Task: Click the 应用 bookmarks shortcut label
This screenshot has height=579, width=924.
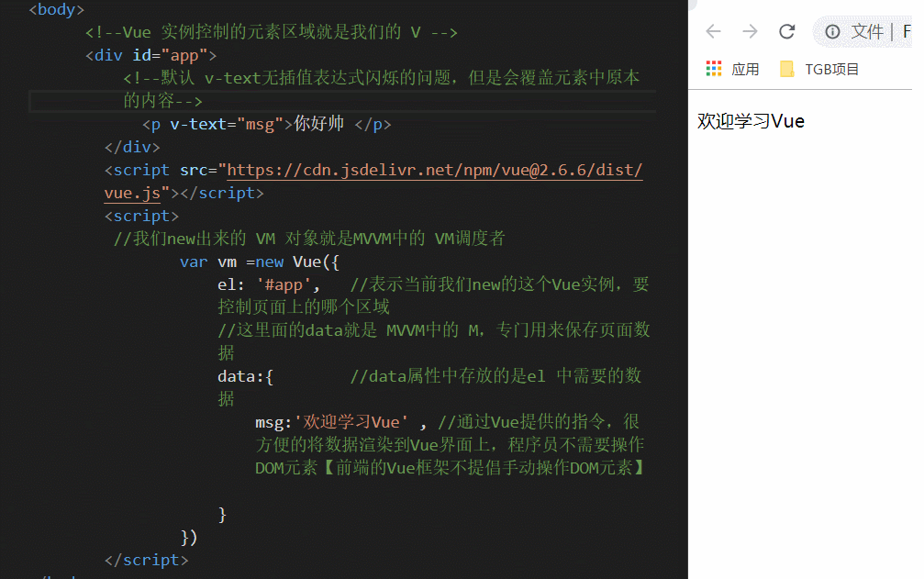Action: 745,70
